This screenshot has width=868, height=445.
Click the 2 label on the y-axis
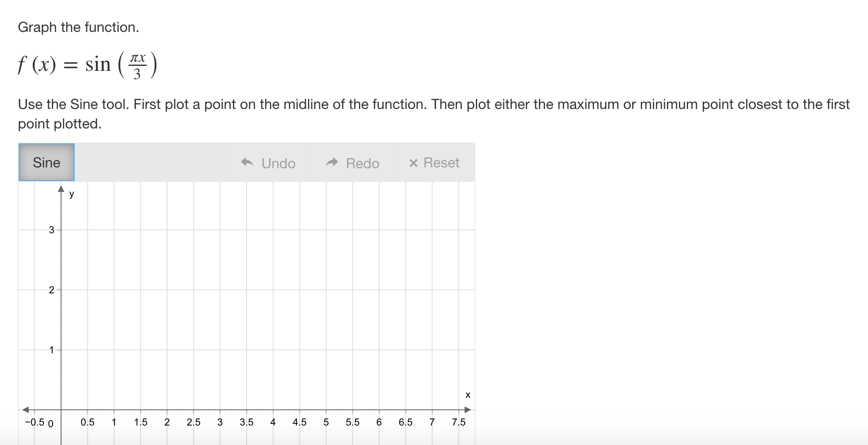click(x=51, y=290)
